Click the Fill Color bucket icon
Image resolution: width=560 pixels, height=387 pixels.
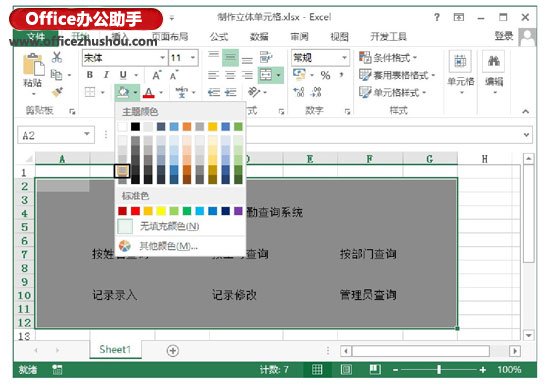point(123,92)
